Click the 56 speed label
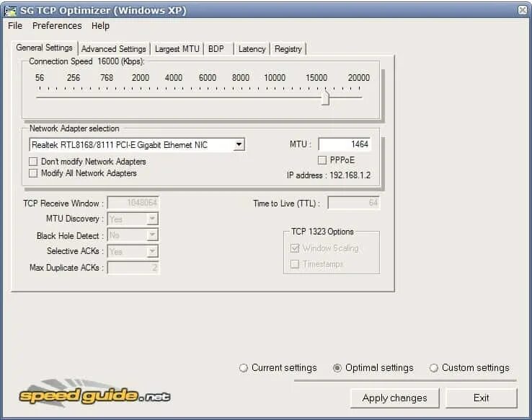The width and height of the screenshot is (532, 420). pos(40,78)
